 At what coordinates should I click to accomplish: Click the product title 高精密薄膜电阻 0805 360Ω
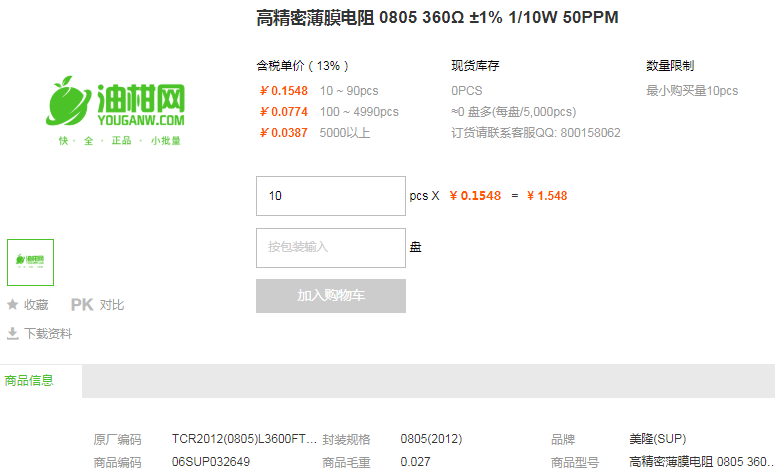[x=437, y=17]
